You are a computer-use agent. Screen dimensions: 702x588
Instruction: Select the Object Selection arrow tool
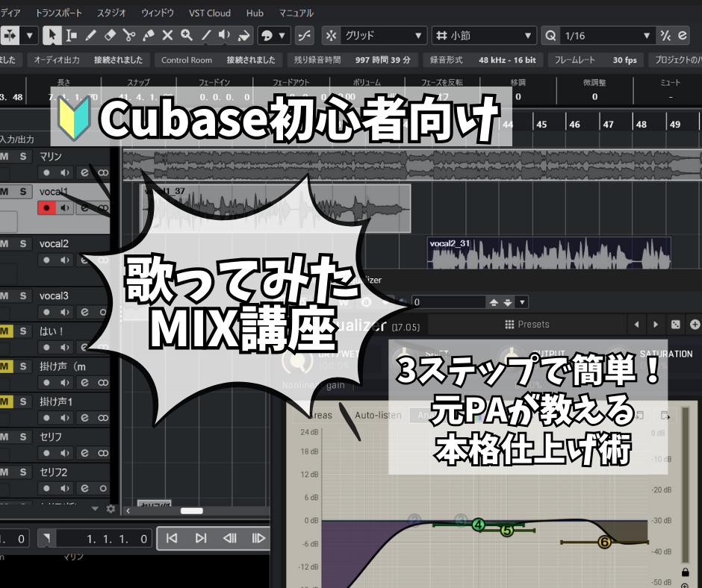(x=52, y=35)
